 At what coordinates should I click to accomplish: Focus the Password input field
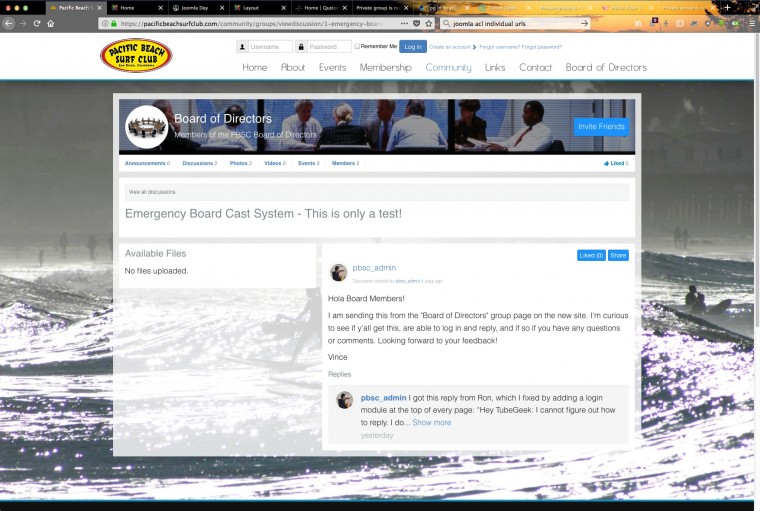click(329, 47)
